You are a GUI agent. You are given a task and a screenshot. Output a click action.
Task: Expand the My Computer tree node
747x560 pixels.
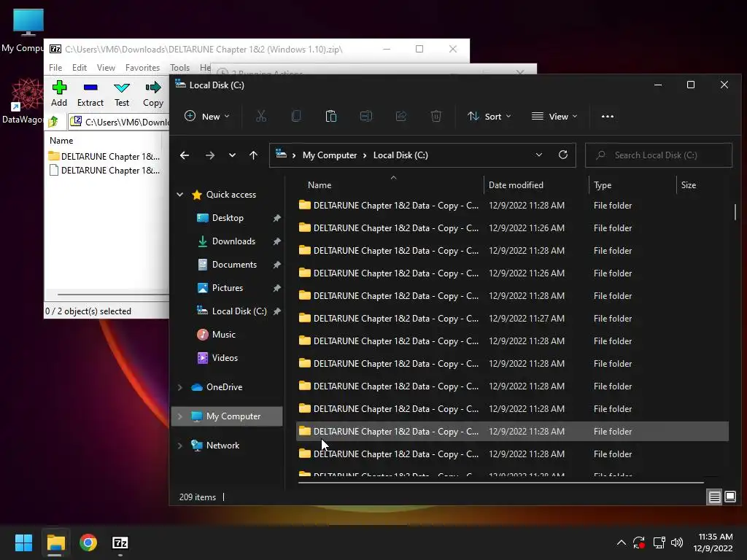pos(180,416)
